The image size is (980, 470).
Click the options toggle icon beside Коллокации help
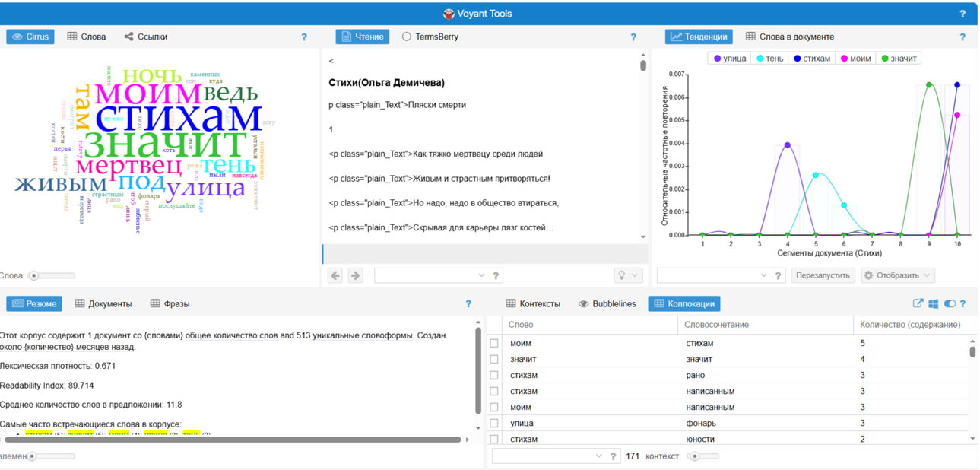(950, 303)
